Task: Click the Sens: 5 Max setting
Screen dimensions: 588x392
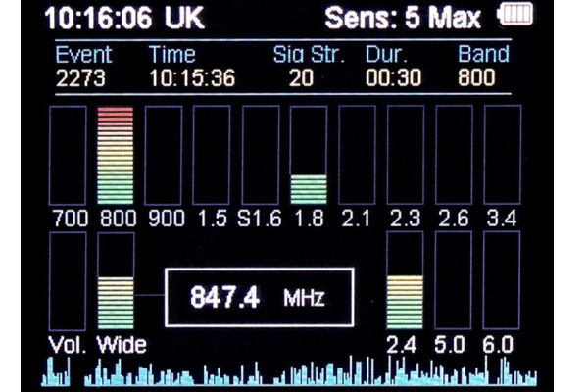Action: [x=403, y=18]
